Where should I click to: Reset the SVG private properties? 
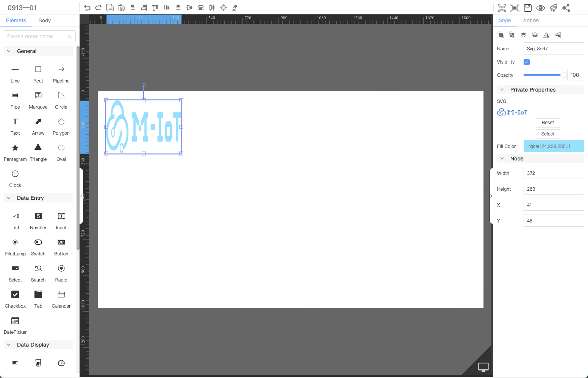tap(548, 123)
